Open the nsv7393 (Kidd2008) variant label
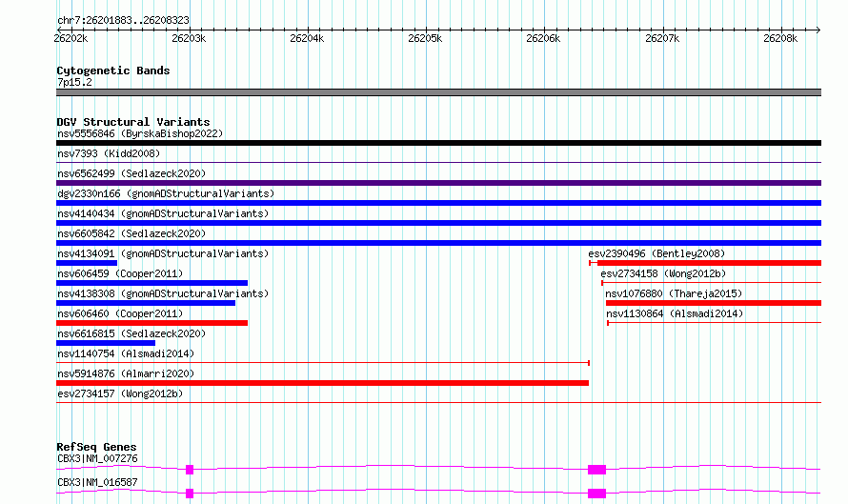The height and width of the screenshot is (504, 848). pos(109,153)
